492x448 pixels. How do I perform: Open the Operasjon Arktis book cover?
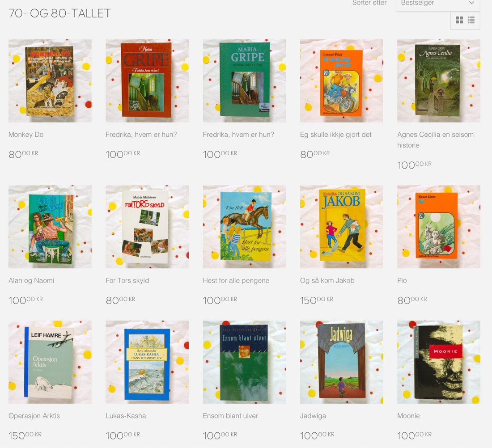pos(50,362)
